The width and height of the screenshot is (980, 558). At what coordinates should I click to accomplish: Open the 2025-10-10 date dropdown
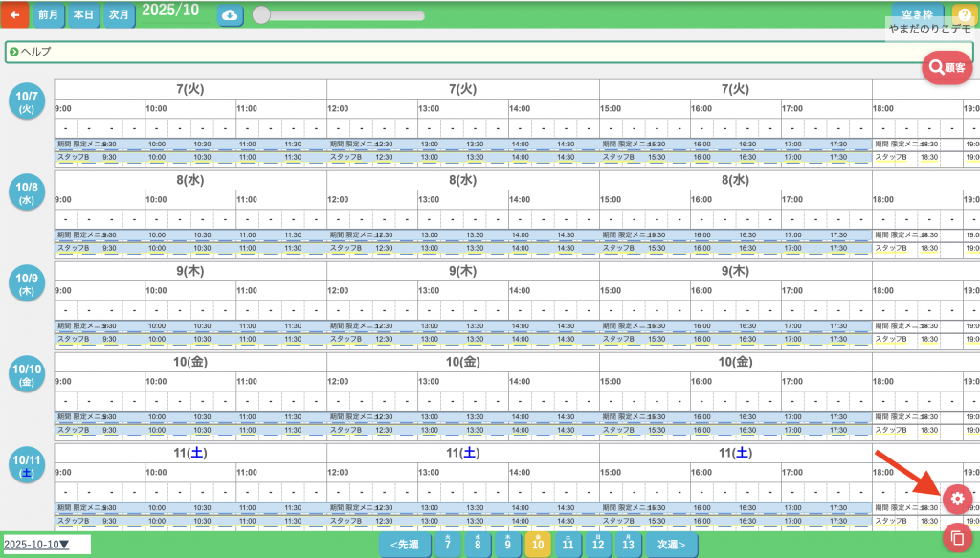point(44,545)
